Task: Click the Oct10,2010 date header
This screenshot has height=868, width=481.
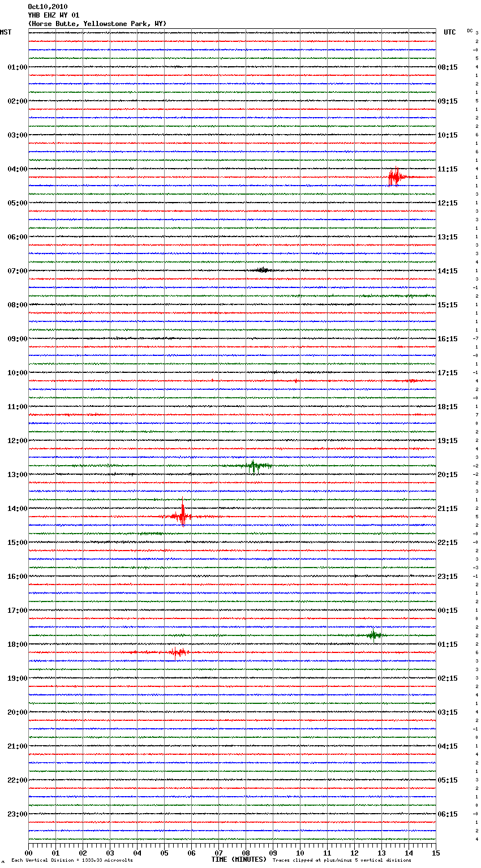Action: 48,7
